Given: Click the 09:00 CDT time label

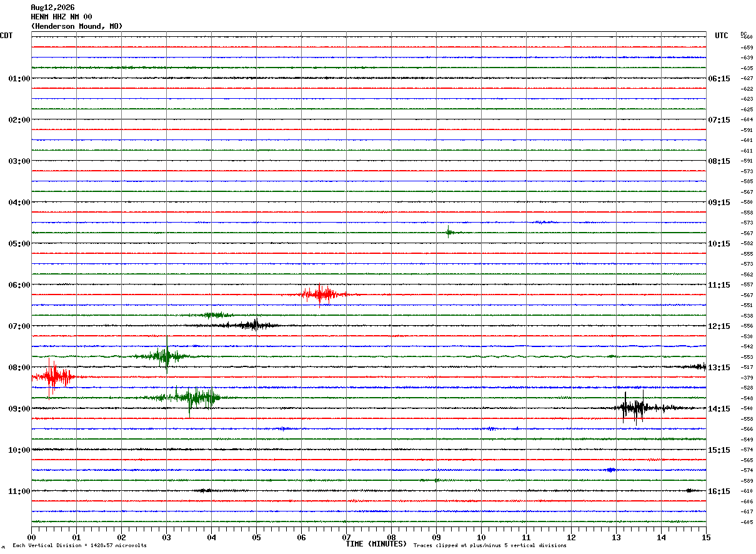Looking at the screenshot, I should point(19,409).
